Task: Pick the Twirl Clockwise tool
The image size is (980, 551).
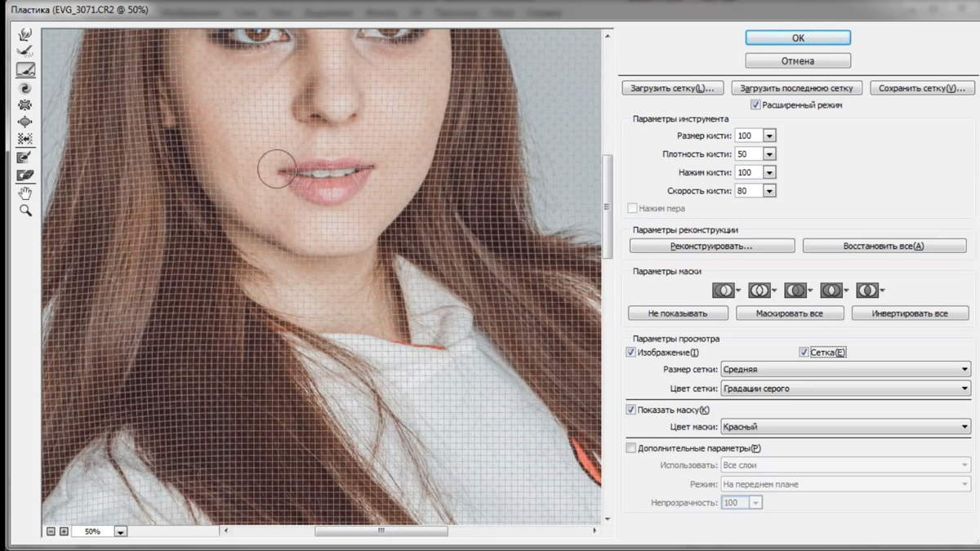Action: coord(25,87)
